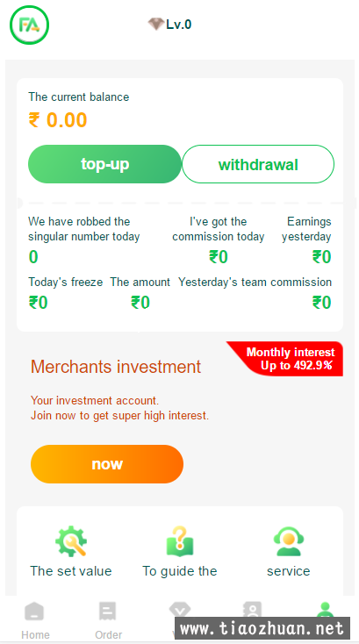
Task: Open the customer service headset icon
Action: 289,541
